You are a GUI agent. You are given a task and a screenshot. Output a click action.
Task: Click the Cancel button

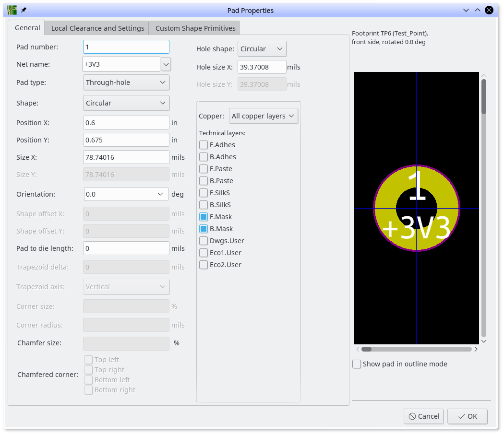pos(423,416)
